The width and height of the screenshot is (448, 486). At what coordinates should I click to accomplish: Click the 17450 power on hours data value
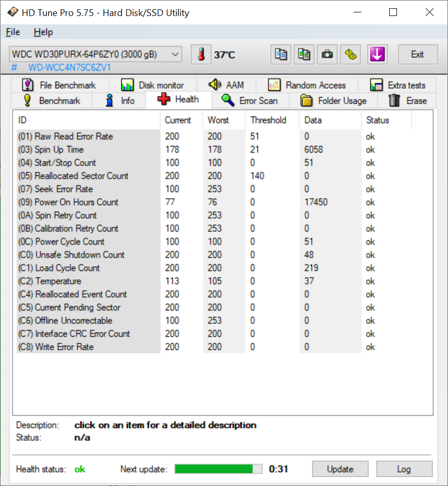click(x=316, y=202)
